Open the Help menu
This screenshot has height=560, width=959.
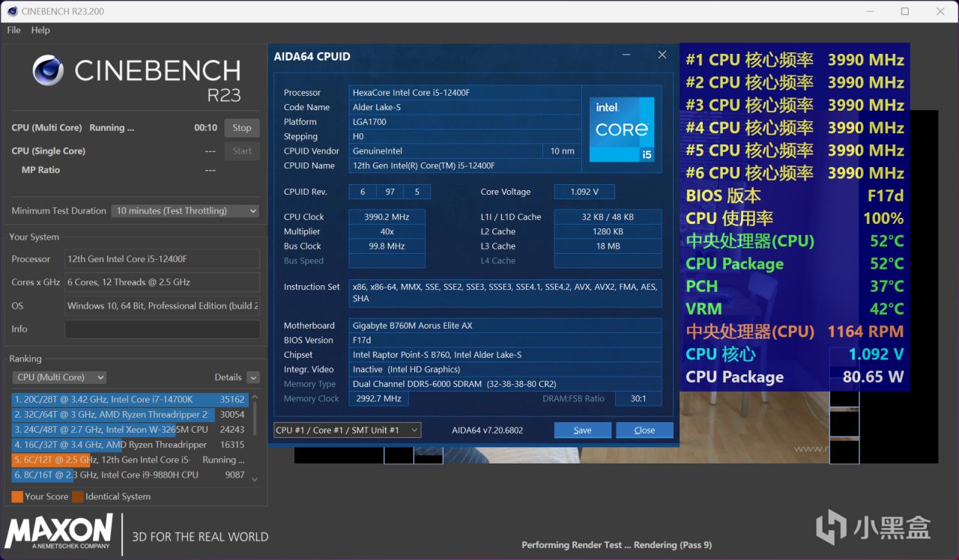coord(40,30)
